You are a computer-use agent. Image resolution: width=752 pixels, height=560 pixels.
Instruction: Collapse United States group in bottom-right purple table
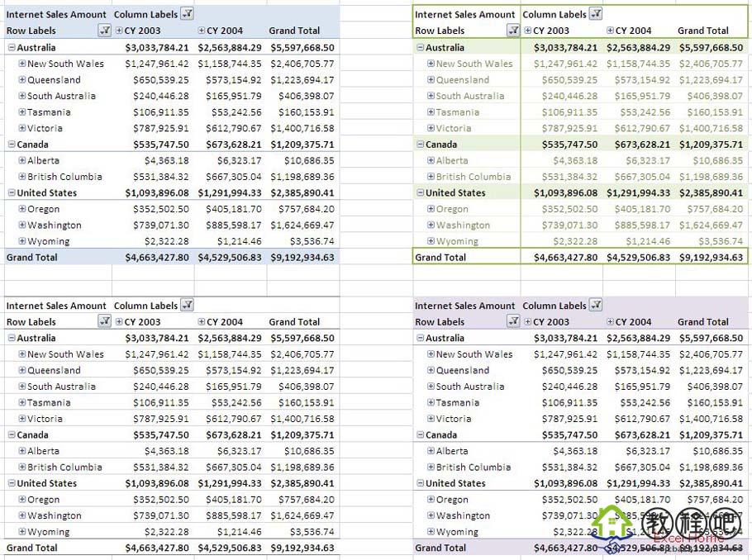click(420, 483)
